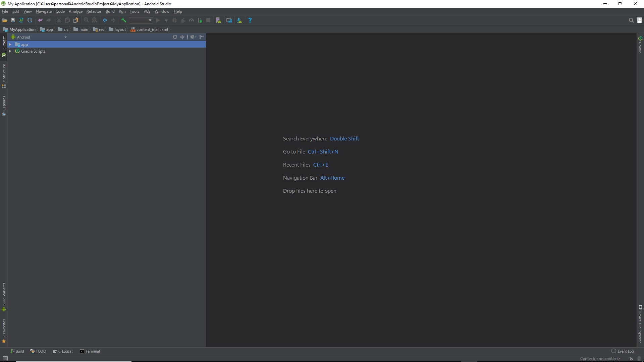This screenshot has width=644, height=362.
Task: Click the Save All toolbar icon
Action: click(x=13, y=20)
